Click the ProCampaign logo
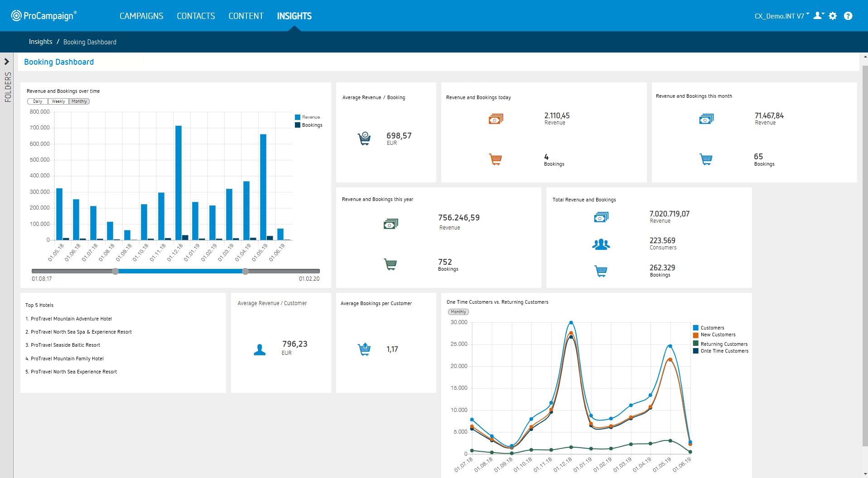The image size is (868, 478). coord(44,16)
